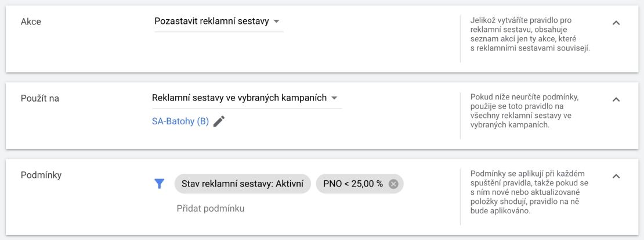Remove the PNO condition with its X icon

(393, 184)
